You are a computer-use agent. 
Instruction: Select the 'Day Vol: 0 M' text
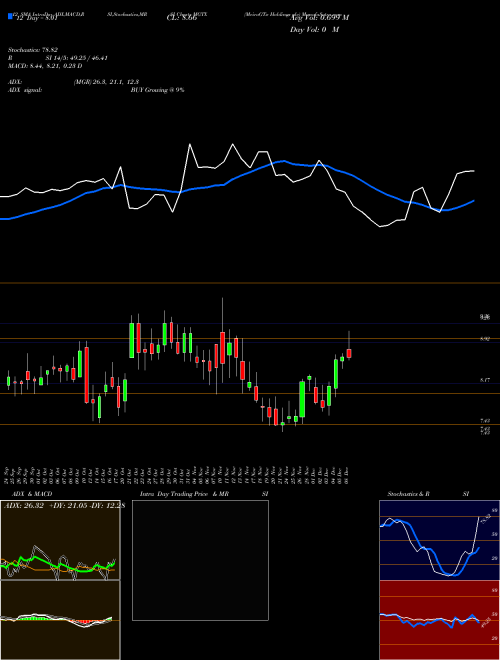[x=314, y=30]
